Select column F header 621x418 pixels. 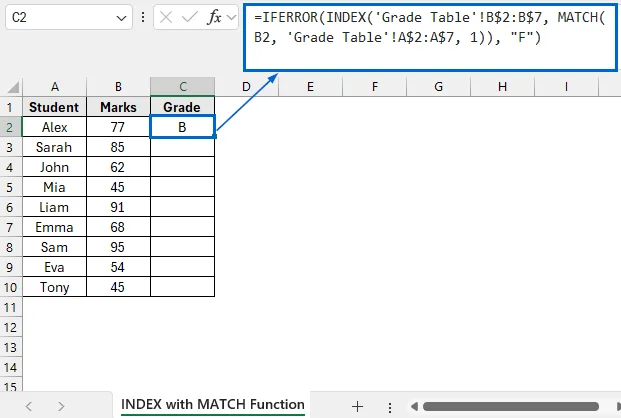pyautogui.click(x=375, y=87)
